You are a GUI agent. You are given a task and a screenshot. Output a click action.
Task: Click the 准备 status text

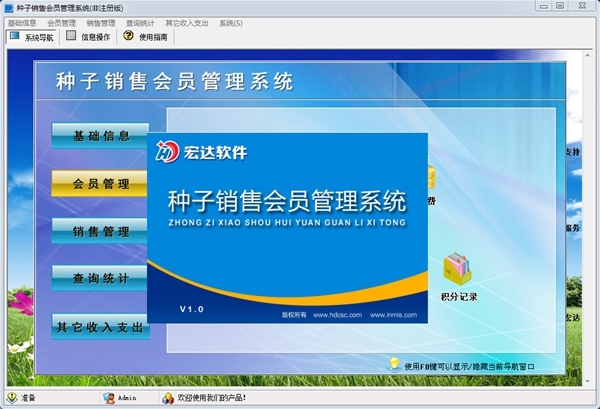pos(28,398)
